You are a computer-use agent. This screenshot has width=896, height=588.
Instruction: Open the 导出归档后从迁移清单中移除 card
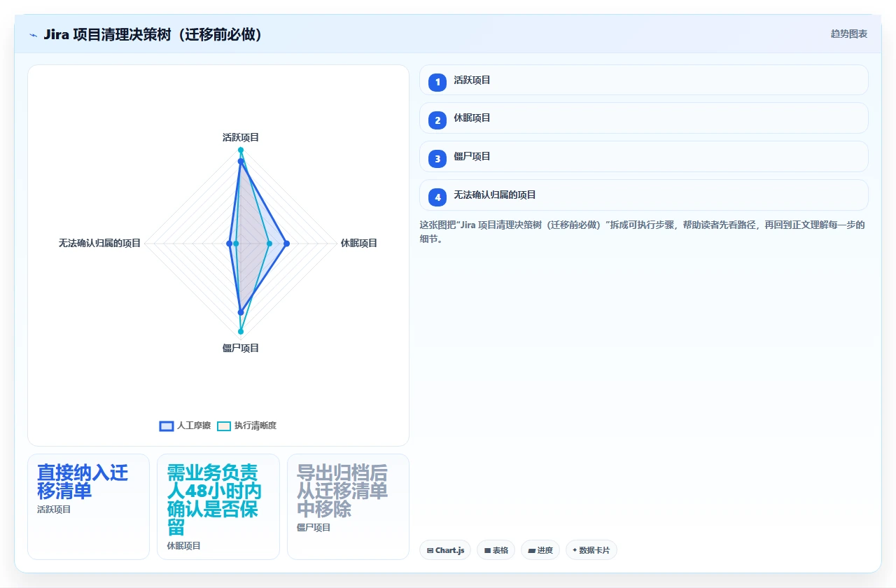click(348, 507)
